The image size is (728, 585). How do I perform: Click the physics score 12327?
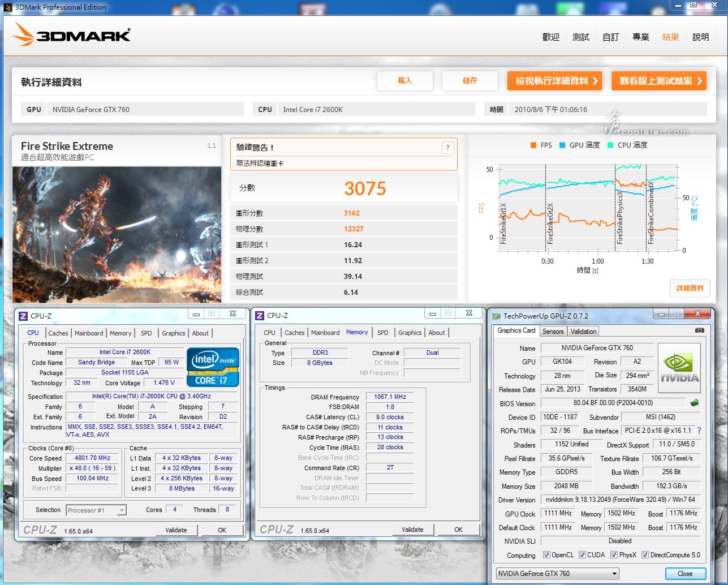tap(354, 229)
